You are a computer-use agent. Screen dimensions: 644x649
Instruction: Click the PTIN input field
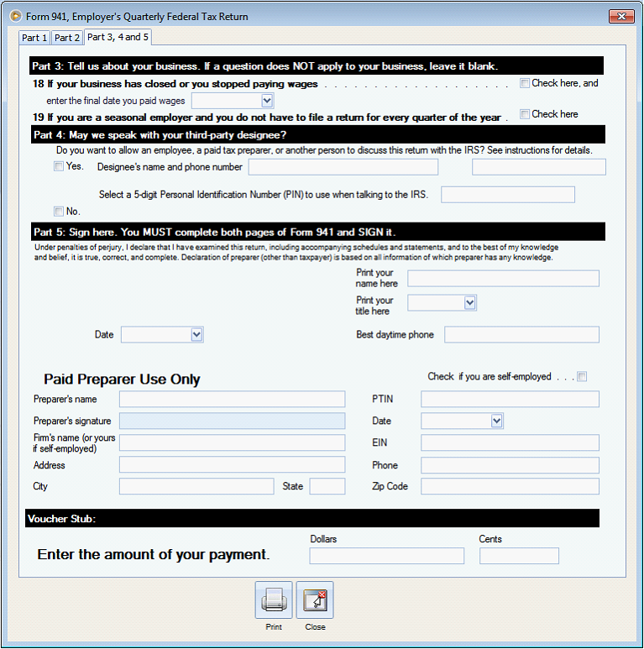coord(510,399)
